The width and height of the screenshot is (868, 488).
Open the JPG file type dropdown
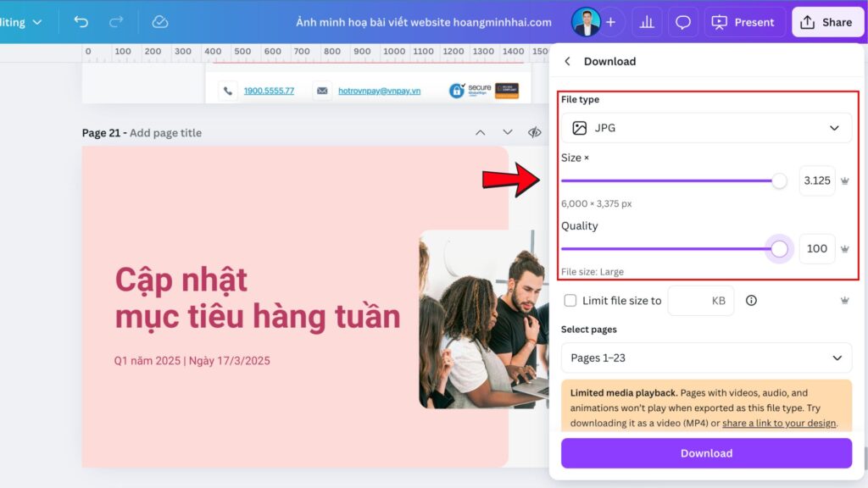pyautogui.click(x=706, y=128)
